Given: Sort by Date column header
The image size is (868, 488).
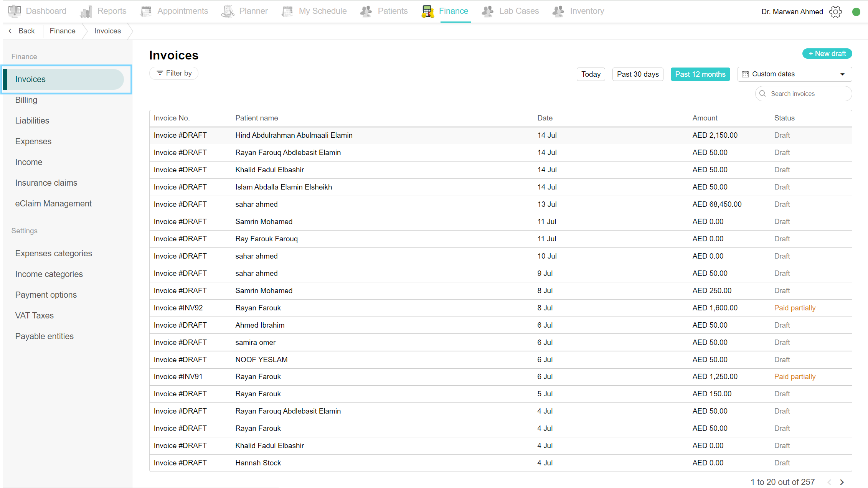Looking at the screenshot, I should click(x=545, y=118).
